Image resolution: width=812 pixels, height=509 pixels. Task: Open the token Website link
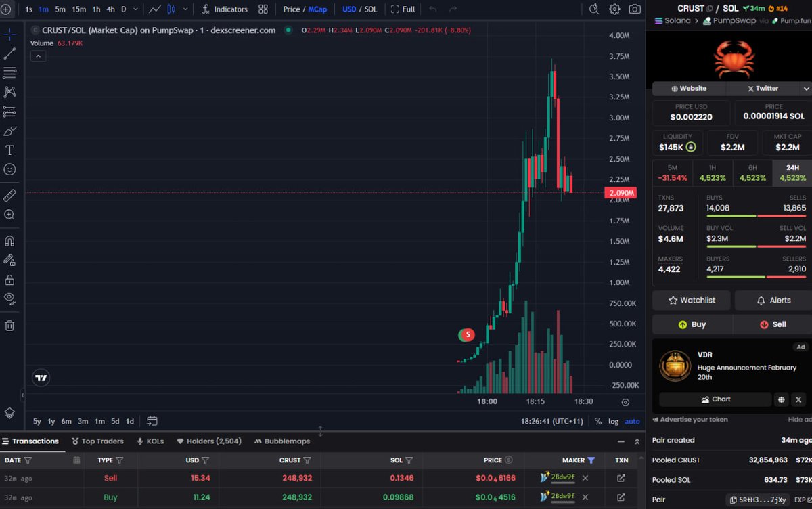coord(689,89)
